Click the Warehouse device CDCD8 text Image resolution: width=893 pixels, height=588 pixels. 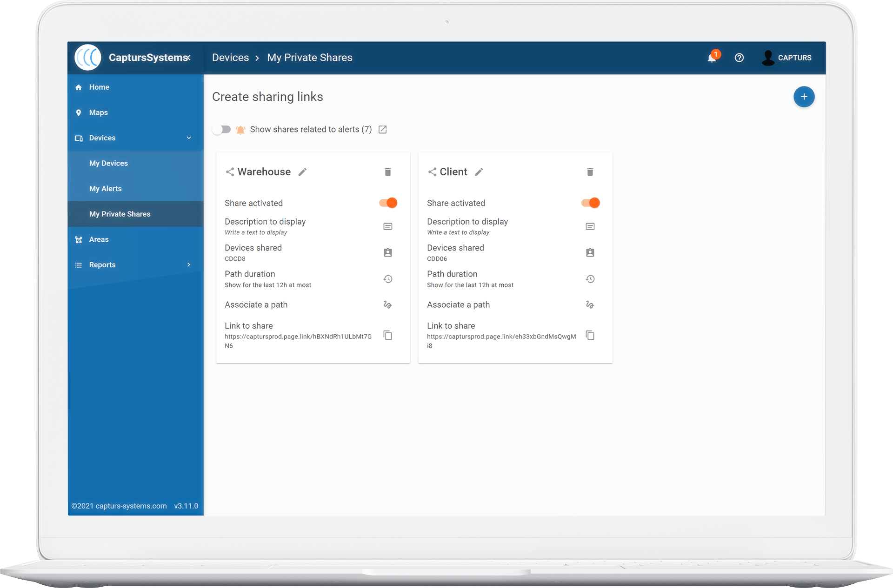pos(235,259)
